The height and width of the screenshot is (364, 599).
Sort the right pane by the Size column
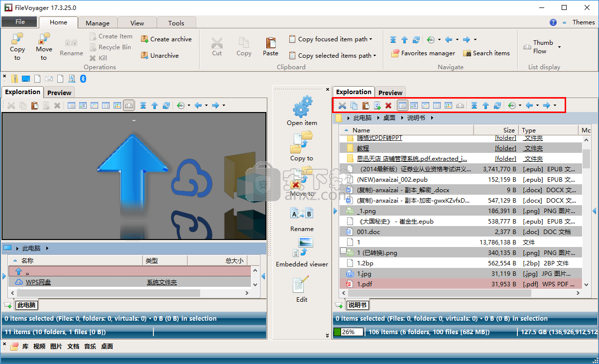pos(496,130)
